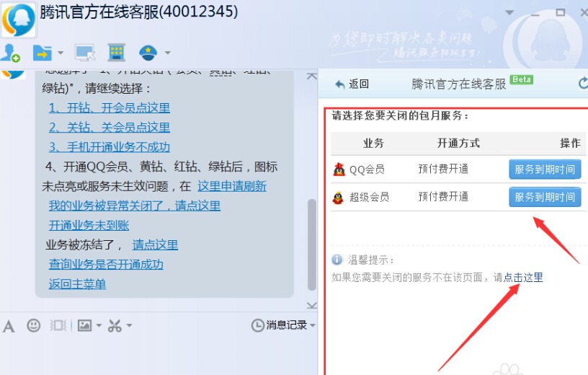The height and width of the screenshot is (375, 588).
Task: Click the window title 腾讯官方在线客服(40012345)
Action: click(x=139, y=12)
